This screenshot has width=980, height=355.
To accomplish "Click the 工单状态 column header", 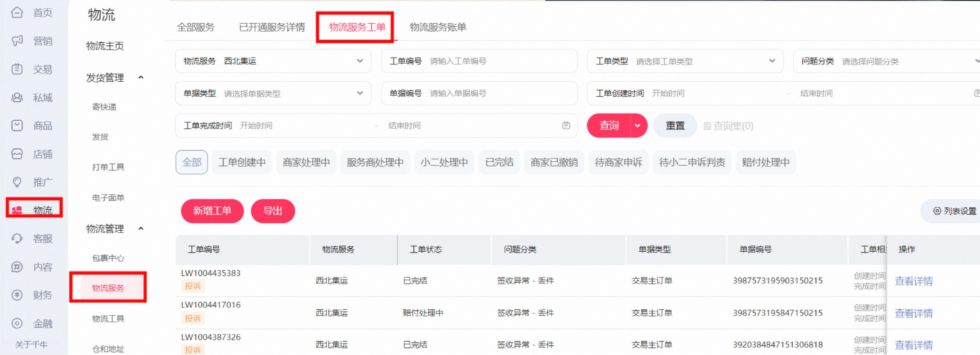I will 426,249.
